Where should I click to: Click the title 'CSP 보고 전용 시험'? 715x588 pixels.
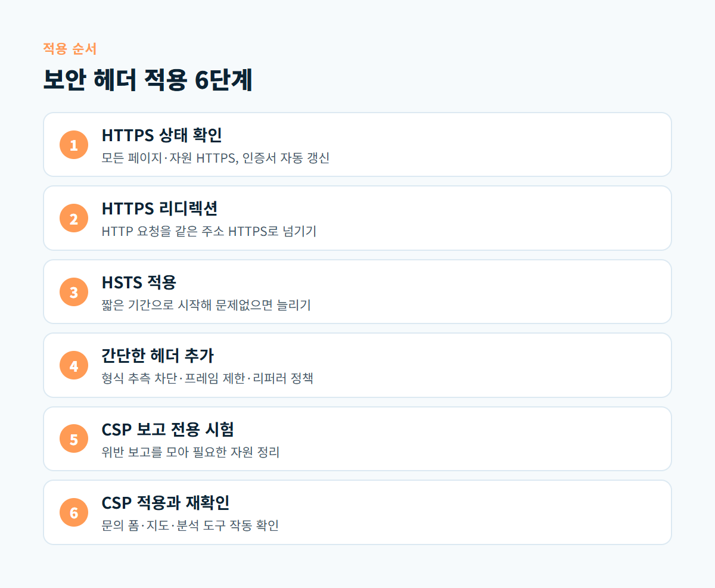click(168, 430)
